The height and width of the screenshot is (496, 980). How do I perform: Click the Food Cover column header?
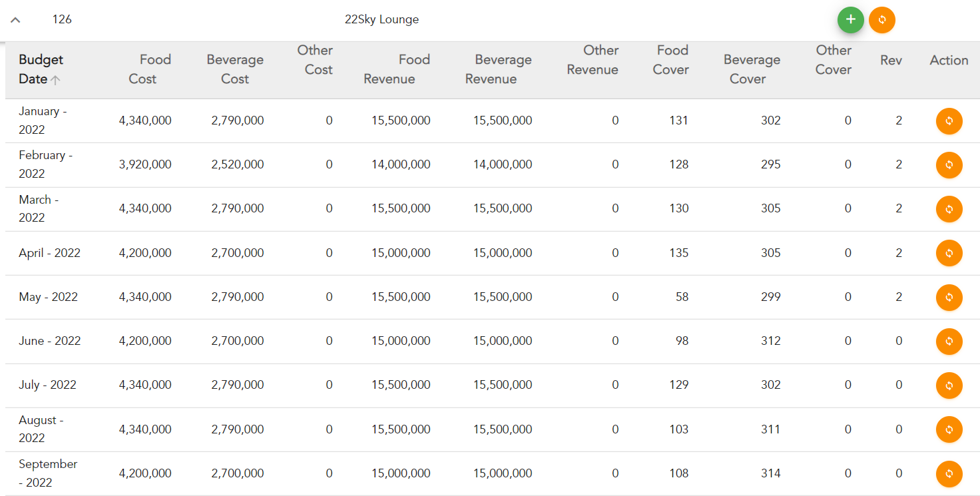coord(670,60)
